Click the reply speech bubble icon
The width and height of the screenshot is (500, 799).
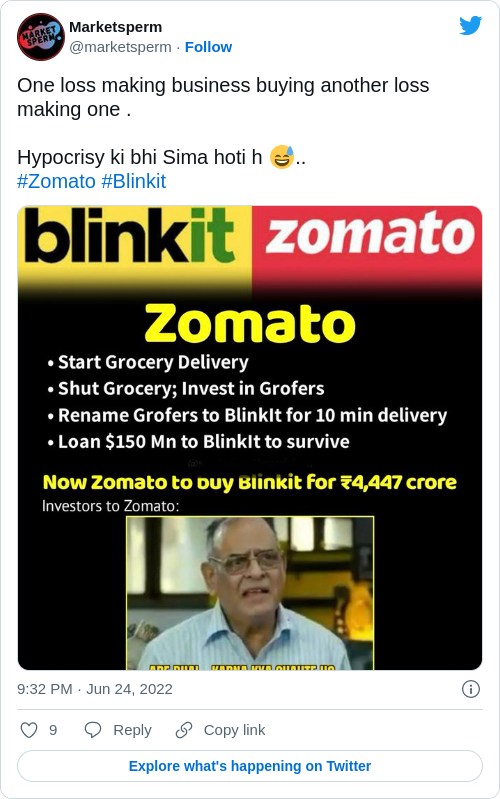click(93, 730)
